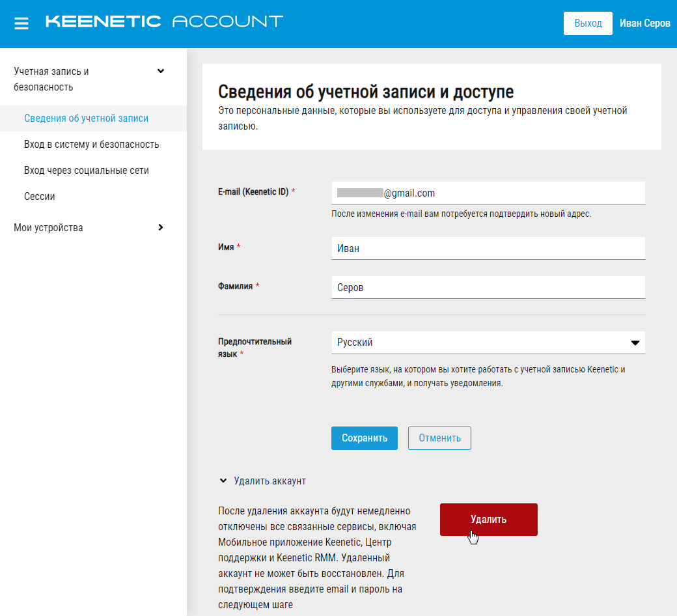Viewport: 677px width, 616px height.
Task: Open the hamburger menu icon
Action: 21,23
